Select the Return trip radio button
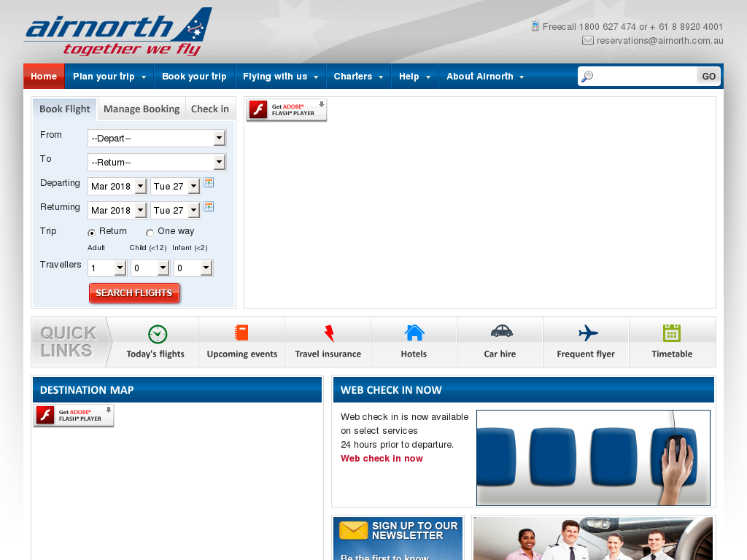The height and width of the screenshot is (560, 747). 90,232
